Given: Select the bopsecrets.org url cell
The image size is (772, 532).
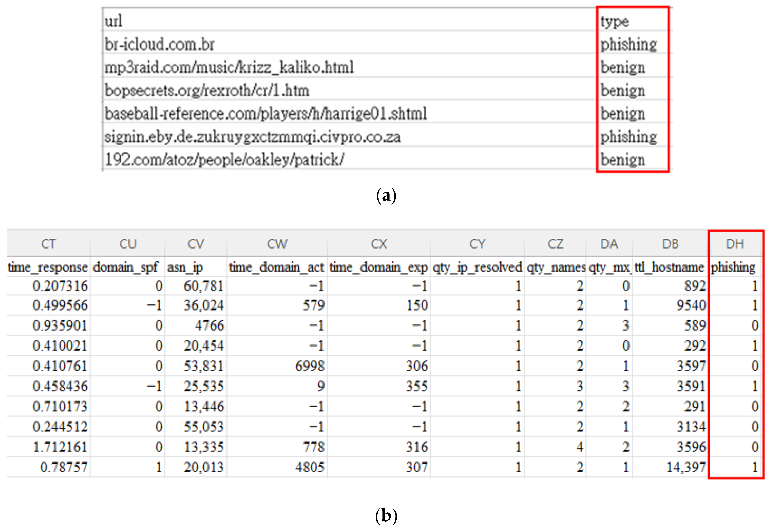Looking at the screenshot, I should [207, 91].
